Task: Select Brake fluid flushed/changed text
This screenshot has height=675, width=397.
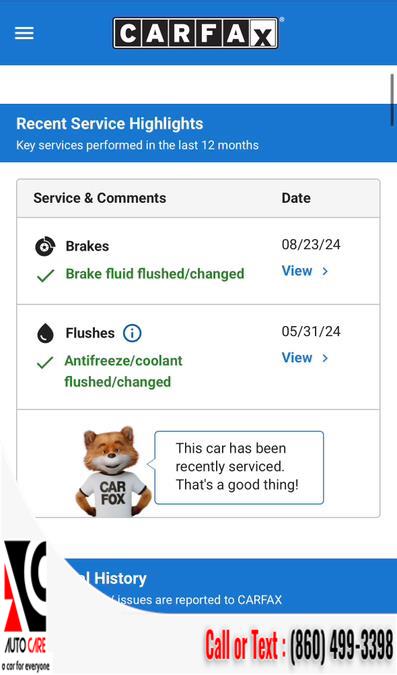Action: [x=155, y=274]
